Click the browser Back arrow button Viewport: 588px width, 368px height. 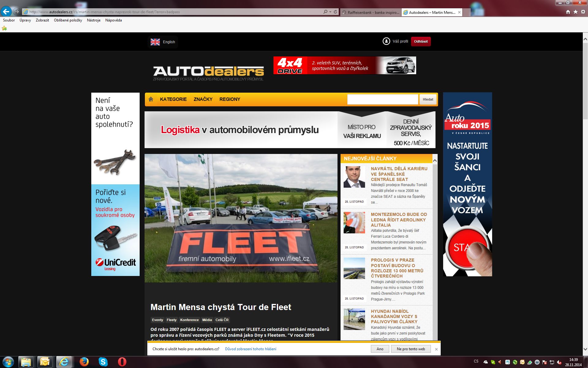[6, 12]
